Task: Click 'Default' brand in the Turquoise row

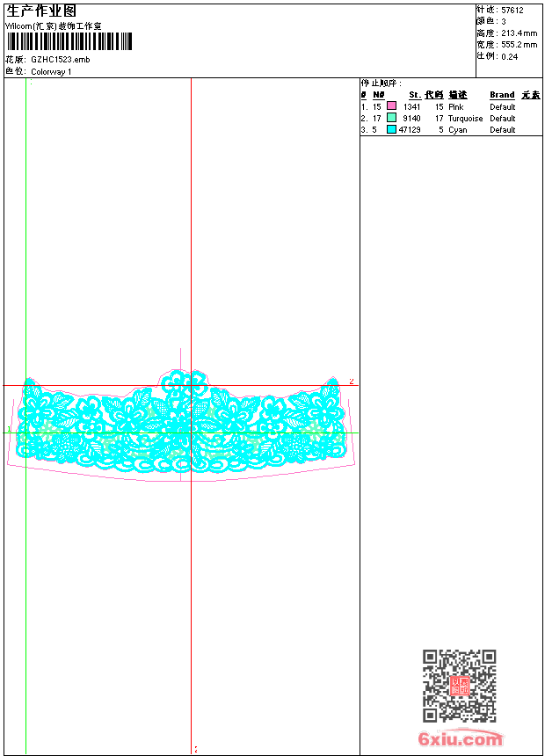Action: click(503, 119)
